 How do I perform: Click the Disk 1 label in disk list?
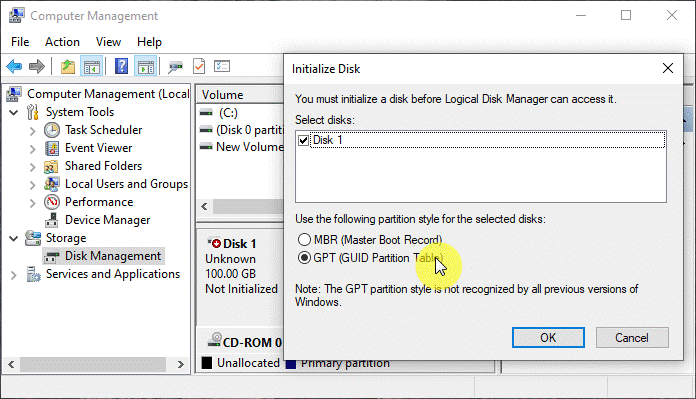(x=240, y=244)
